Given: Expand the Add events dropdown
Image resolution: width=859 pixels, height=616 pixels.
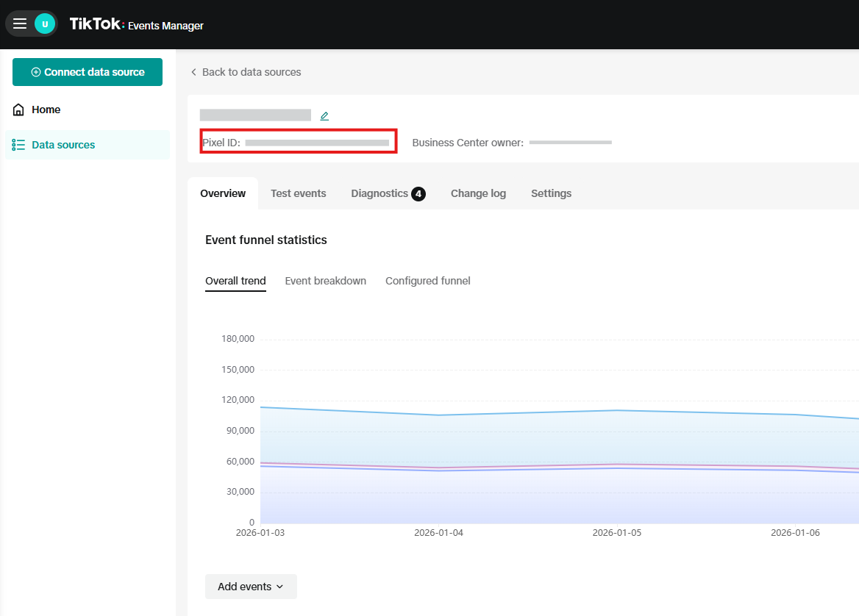Looking at the screenshot, I should (251, 587).
